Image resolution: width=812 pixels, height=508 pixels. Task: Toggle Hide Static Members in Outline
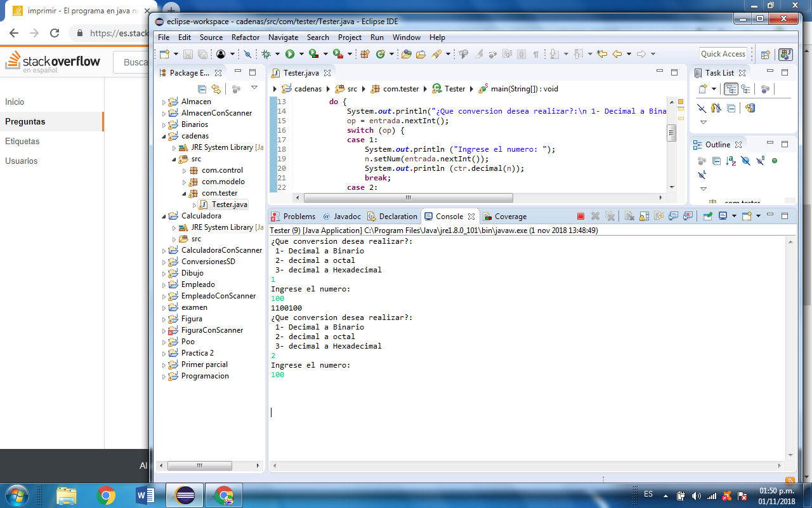[x=760, y=161]
